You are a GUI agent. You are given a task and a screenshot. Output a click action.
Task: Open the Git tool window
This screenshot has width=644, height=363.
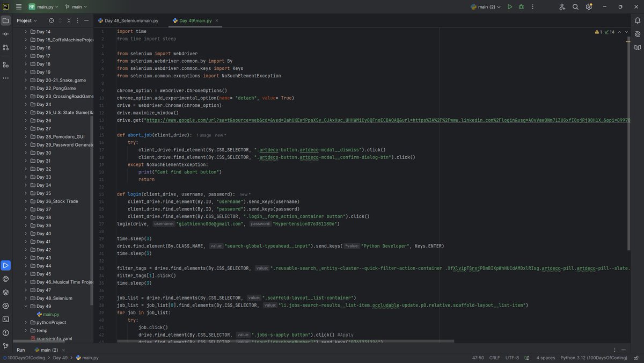(x=6, y=346)
